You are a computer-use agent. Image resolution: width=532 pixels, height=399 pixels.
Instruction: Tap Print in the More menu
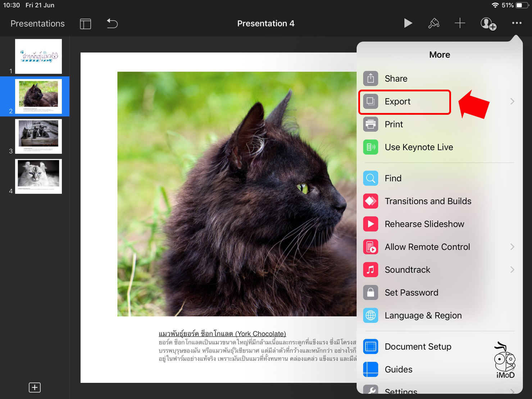coord(394,124)
